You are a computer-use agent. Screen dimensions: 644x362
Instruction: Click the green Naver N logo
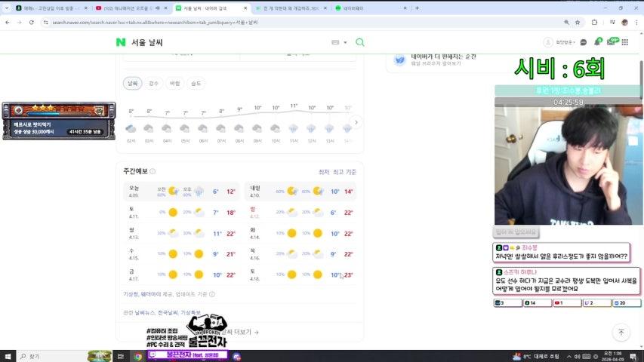tap(121, 42)
